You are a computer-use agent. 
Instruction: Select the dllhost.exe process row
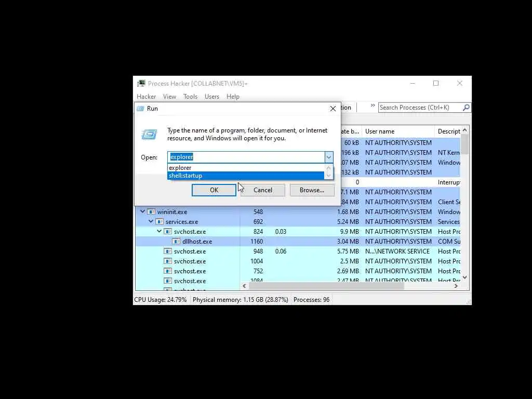click(298, 241)
